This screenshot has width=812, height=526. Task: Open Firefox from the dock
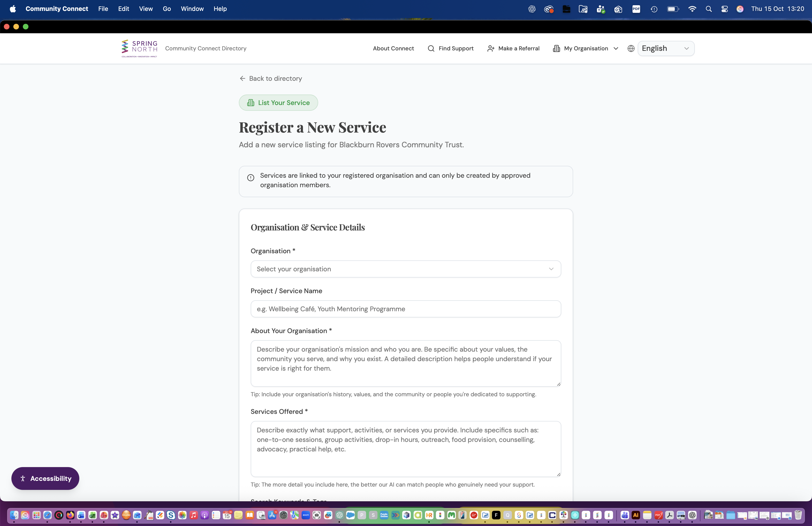coord(70,515)
